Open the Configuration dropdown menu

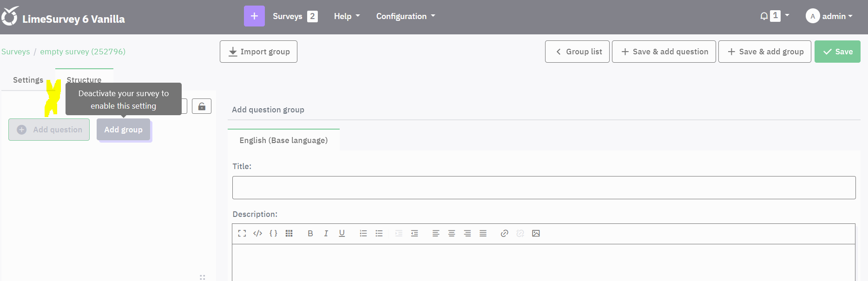pyautogui.click(x=406, y=16)
